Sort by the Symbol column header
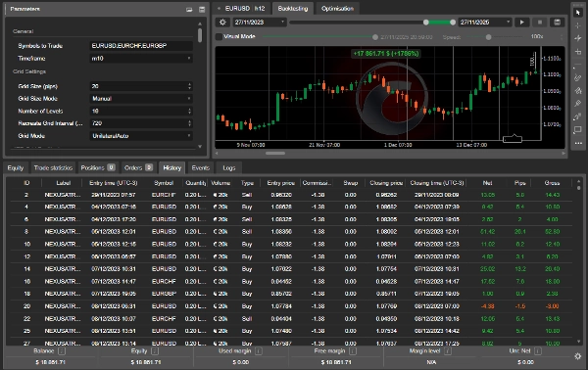Image resolution: width=588 pixels, height=370 pixels. (164, 183)
